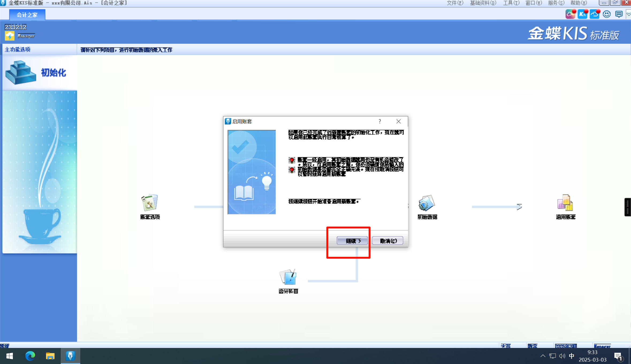The width and height of the screenshot is (631, 364).
Task: Click the 取消(C) button
Action: tap(388, 241)
